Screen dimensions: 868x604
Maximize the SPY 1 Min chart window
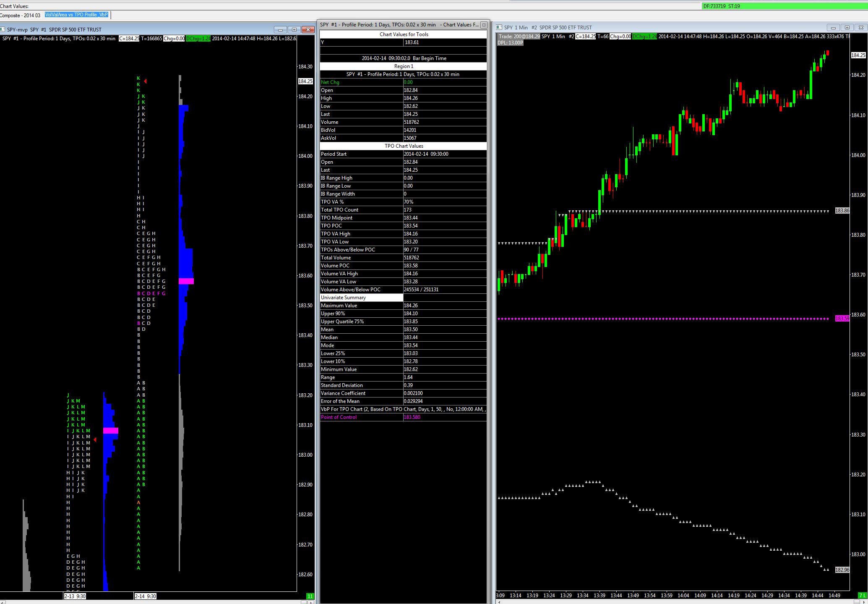coord(847,28)
